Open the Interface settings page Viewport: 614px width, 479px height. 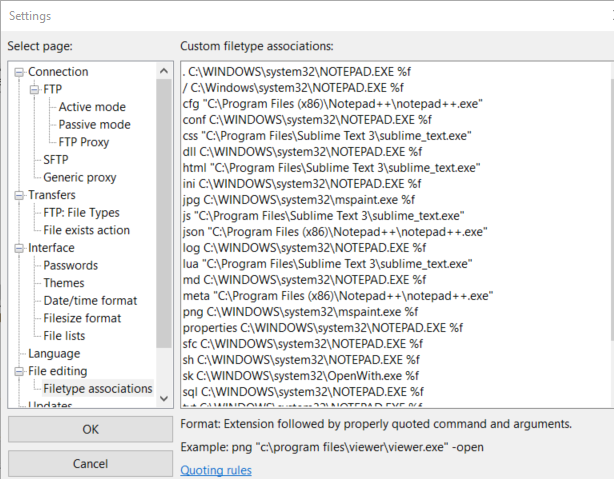coord(51,248)
